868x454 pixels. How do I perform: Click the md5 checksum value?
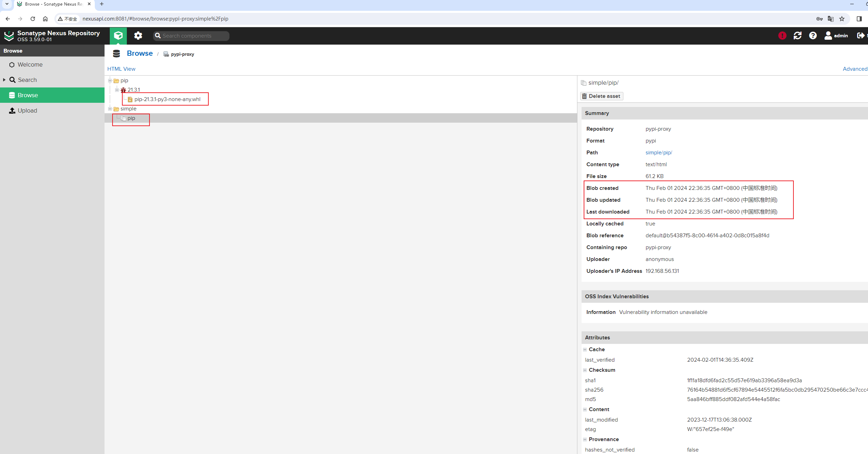click(733, 399)
